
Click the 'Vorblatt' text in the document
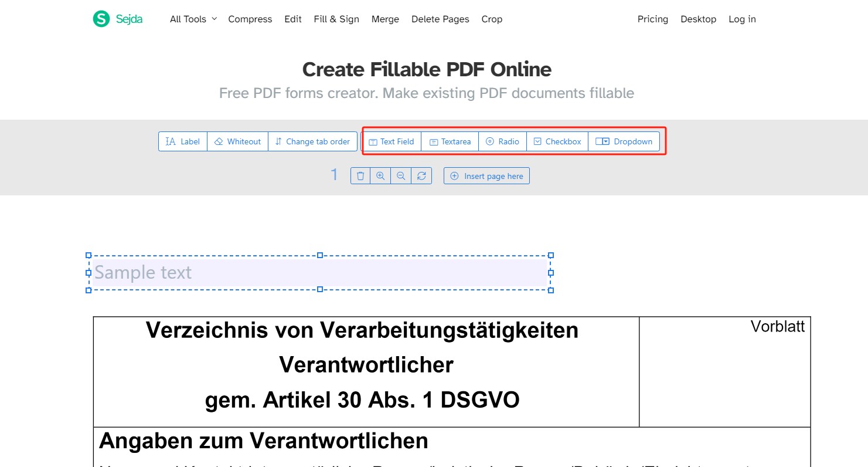click(x=778, y=326)
